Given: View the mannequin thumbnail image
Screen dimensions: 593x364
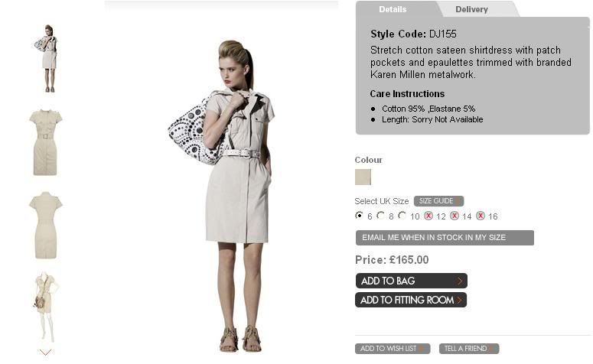Looking at the screenshot, I should (x=46, y=307).
